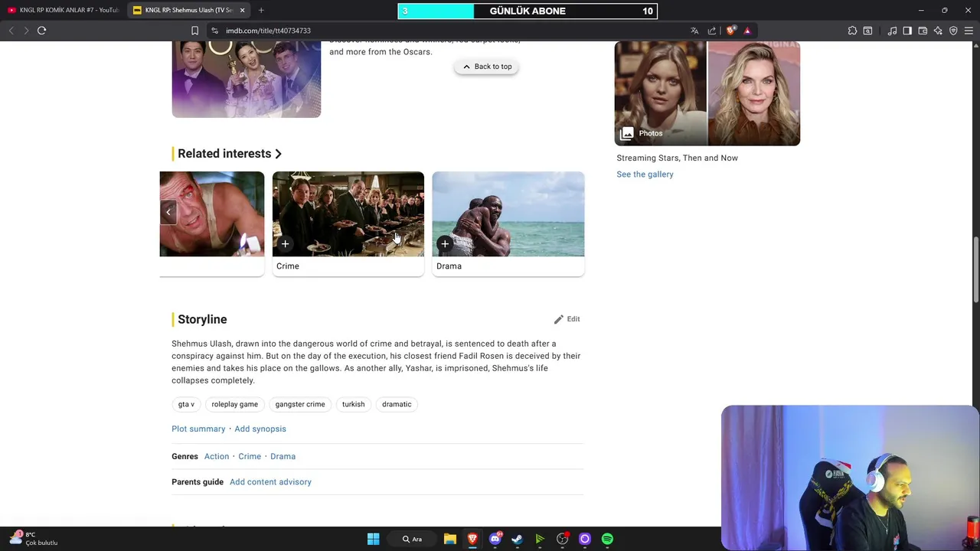Click the browser forward arrow
This screenshot has height=551, width=980.
[26, 31]
